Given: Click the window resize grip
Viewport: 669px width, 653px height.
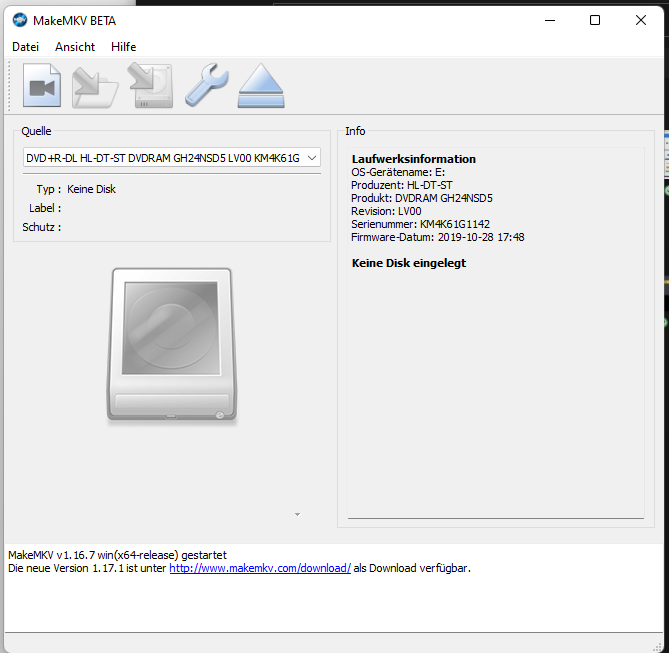Looking at the screenshot, I should [658, 647].
